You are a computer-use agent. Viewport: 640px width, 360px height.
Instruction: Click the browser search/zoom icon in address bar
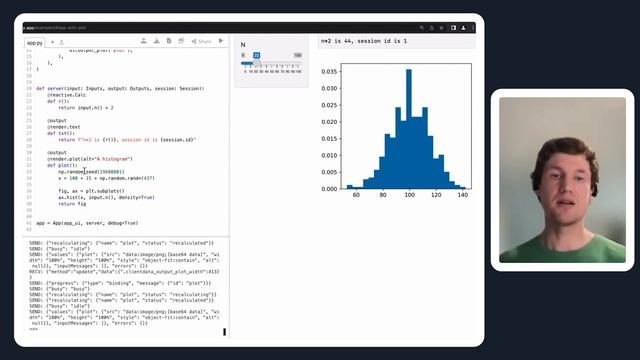(422, 28)
